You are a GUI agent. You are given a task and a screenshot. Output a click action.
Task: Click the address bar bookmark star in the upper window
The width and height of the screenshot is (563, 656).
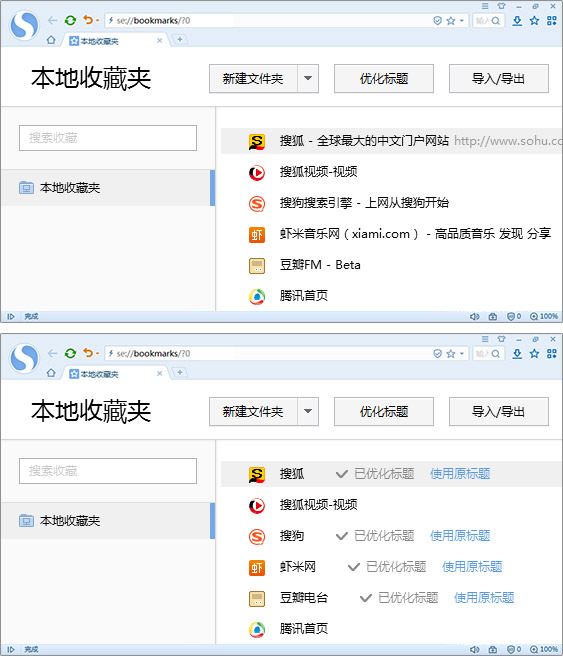450,20
